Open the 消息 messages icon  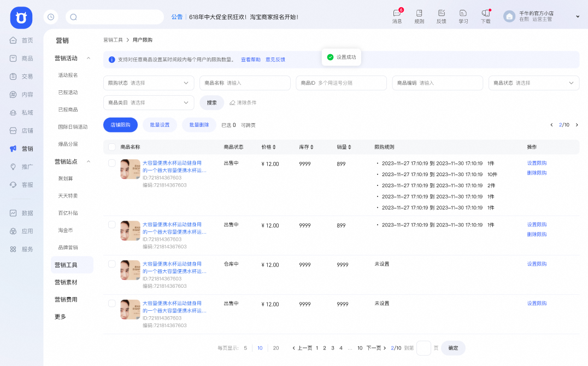(397, 13)
